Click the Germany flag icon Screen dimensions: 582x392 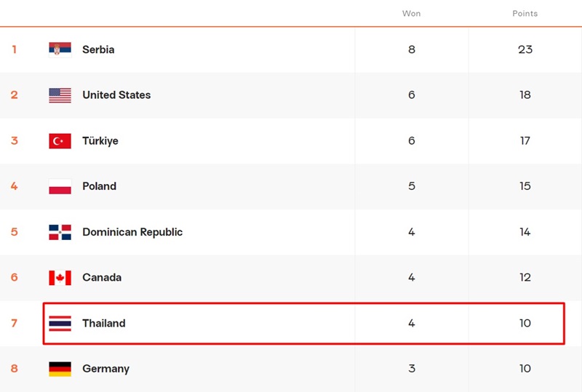tap(60, 369)
